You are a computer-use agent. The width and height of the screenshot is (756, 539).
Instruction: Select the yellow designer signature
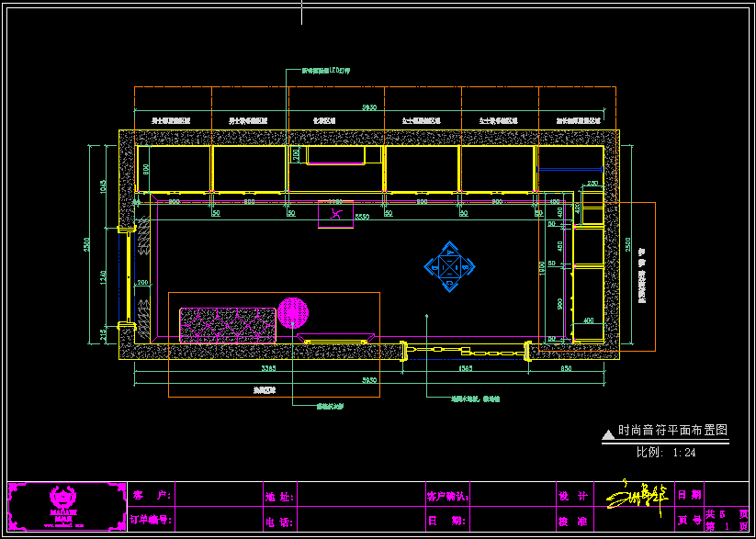click(633, 497)
